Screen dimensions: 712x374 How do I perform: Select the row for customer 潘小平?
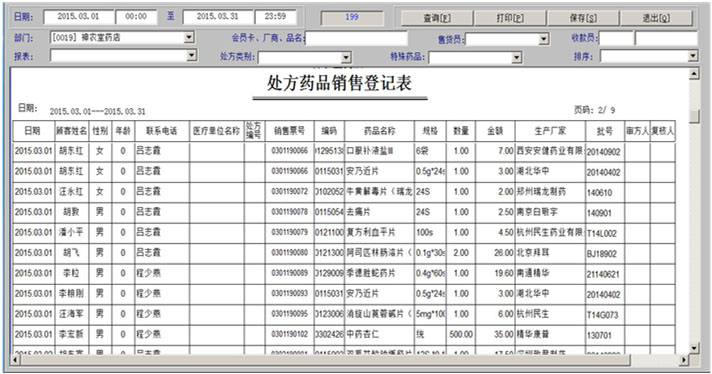(344, 232)
